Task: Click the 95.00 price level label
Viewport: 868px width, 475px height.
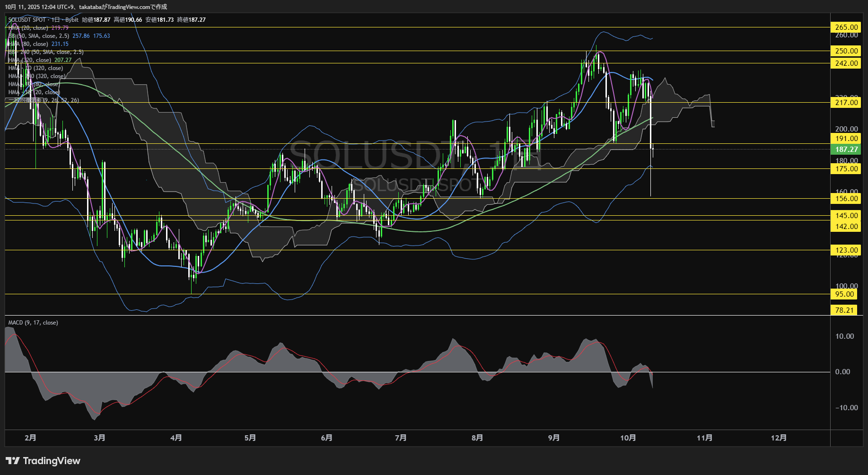Action: pyautogui.click(x=844, y=294)
